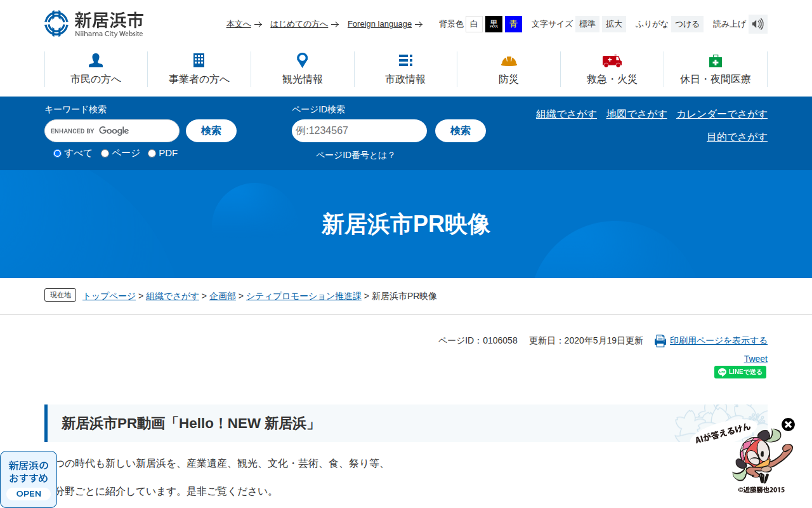Open the 市民の方へ menu label

(96, 79)
